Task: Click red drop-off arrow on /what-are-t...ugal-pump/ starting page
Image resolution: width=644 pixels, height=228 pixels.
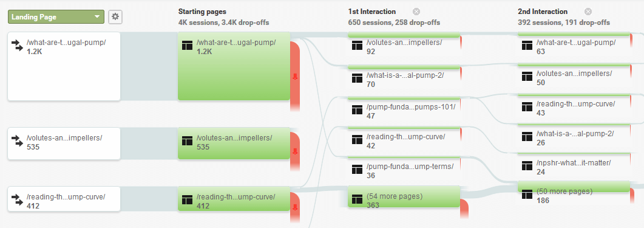Action: [294, 77]
